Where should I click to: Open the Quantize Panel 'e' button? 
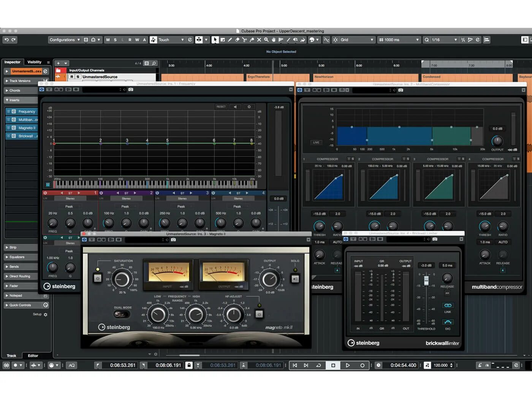(x=478, y=40)
